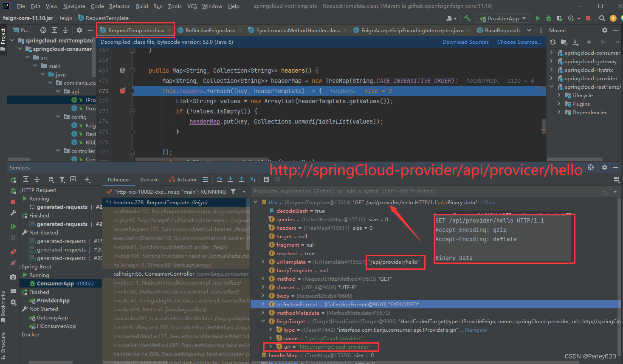Resume program in Services sidebar
Viewport: 623px width, 364px height.
pos(13,226)
